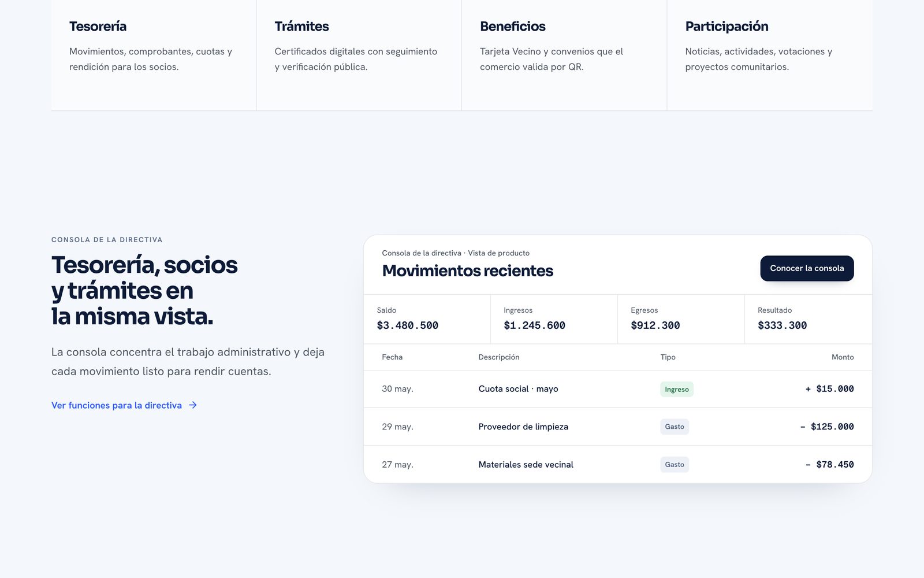Select the 'Tesorería' feature card heading
The width and height of the screenshot is (924, 578).
pyautogui.click(x=98, y=27)
